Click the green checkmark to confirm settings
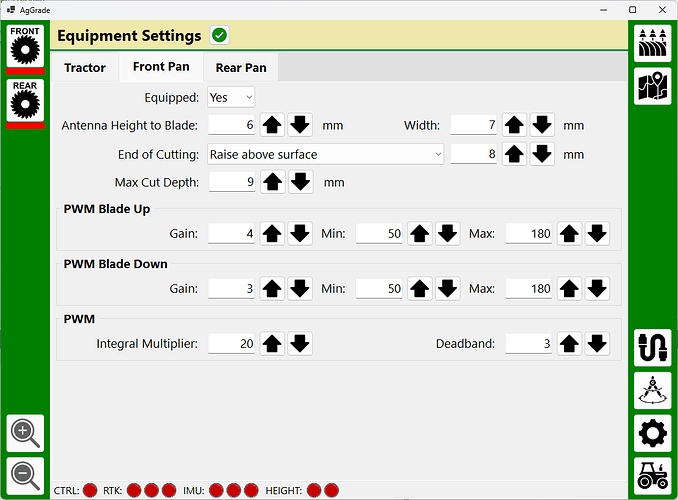Screen dimensions: 678x500 tap(219, 36)
